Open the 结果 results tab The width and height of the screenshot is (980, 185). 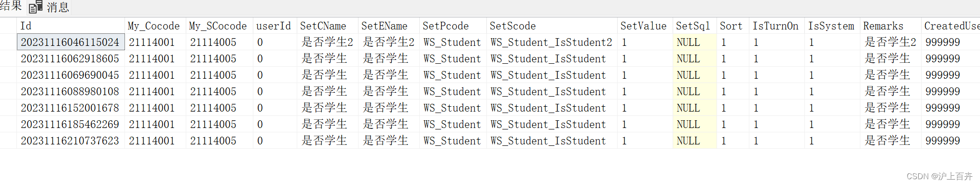click(11, 6)
